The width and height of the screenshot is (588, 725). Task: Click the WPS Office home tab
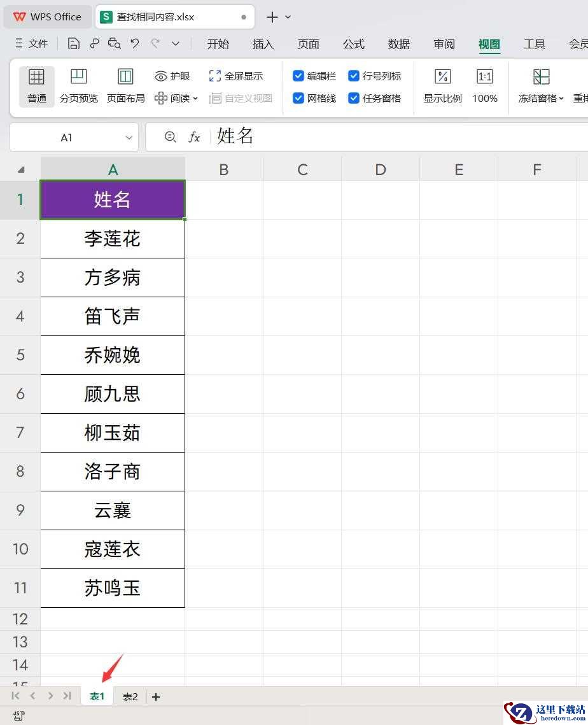[46, 17]
